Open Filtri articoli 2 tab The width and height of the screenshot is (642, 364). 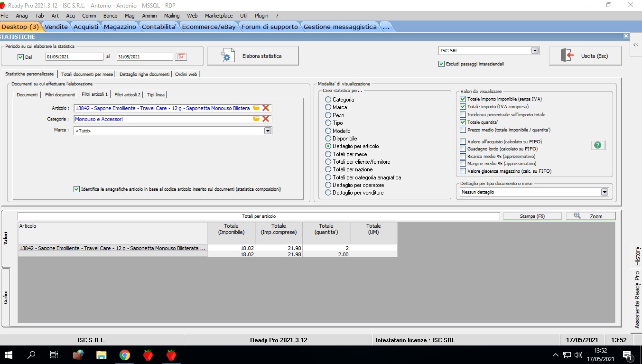coord(128,94)
